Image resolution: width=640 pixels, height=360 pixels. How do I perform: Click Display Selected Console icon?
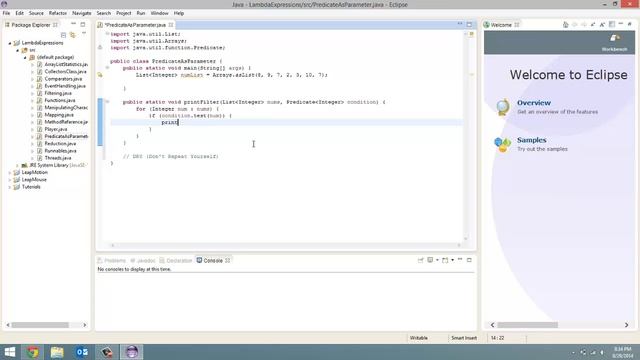(x=430, y=260)
